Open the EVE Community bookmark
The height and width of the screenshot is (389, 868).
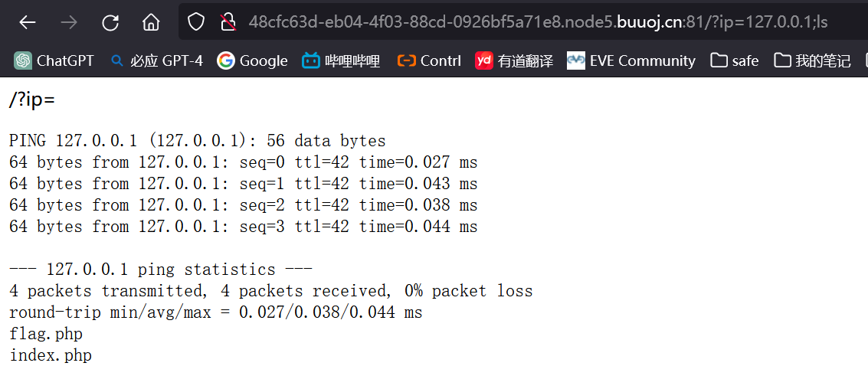click(631, 60)
